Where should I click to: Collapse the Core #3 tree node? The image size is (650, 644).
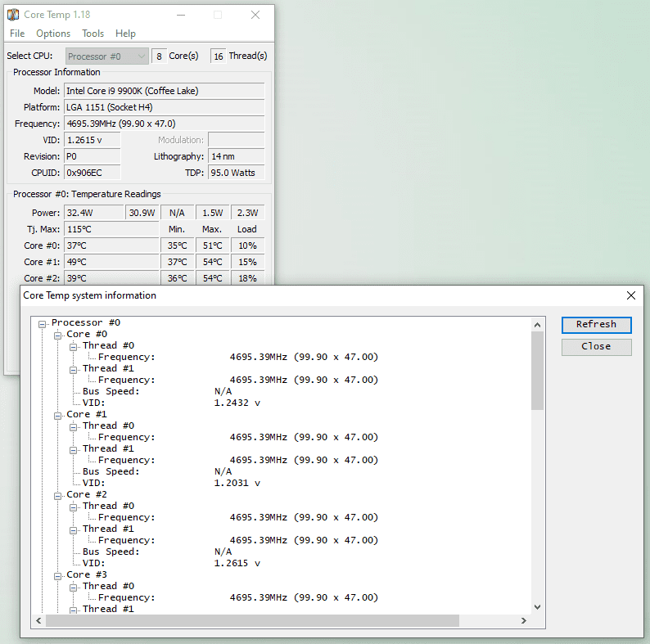[x=58, y=576]
